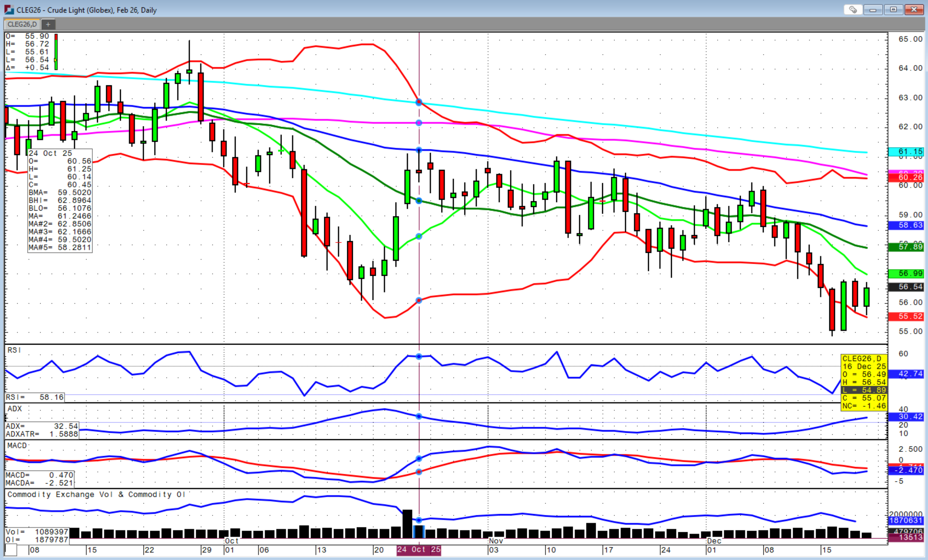Add a new chart tab with plus
This screenshot has height=560, width=928.
coord(48,25)
